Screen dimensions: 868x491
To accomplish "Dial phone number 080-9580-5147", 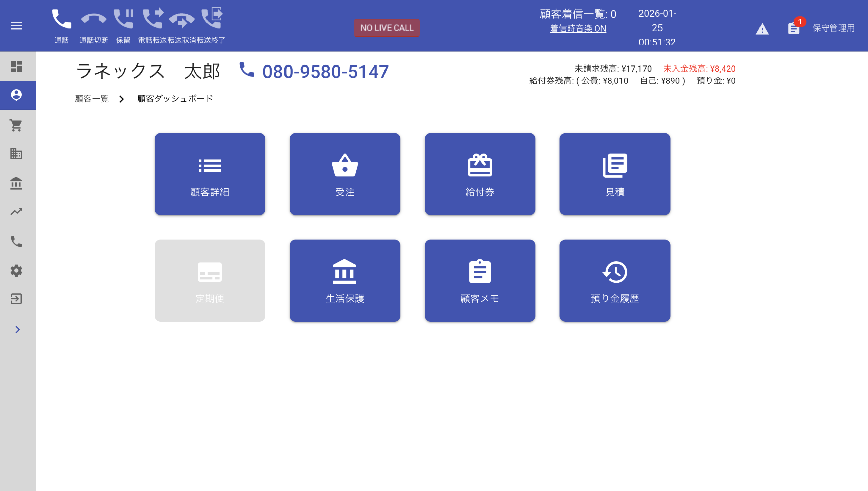I will click(x=325, y=72).
